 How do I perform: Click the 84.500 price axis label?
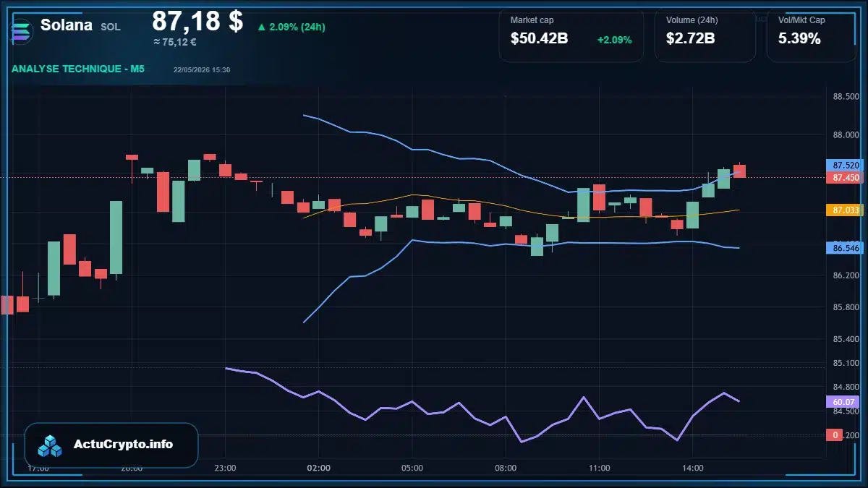(846, 411)
